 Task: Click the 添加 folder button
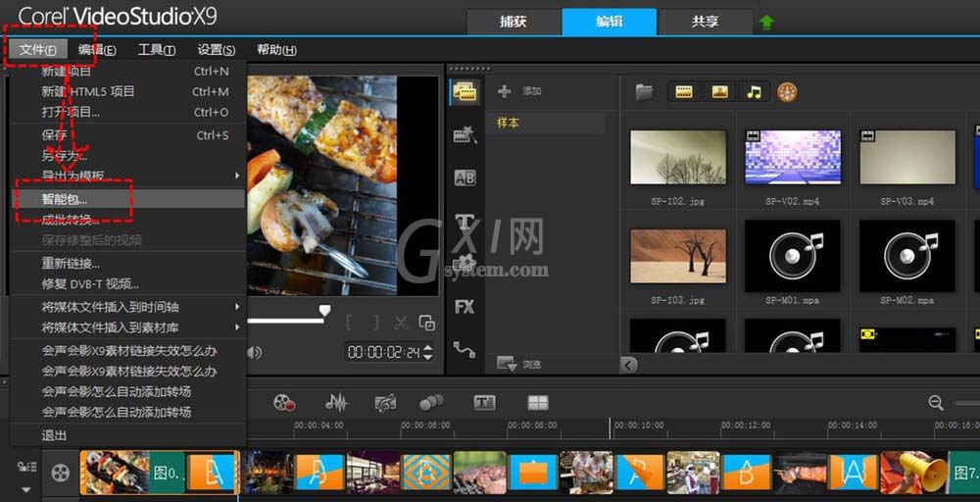[519, 92]
